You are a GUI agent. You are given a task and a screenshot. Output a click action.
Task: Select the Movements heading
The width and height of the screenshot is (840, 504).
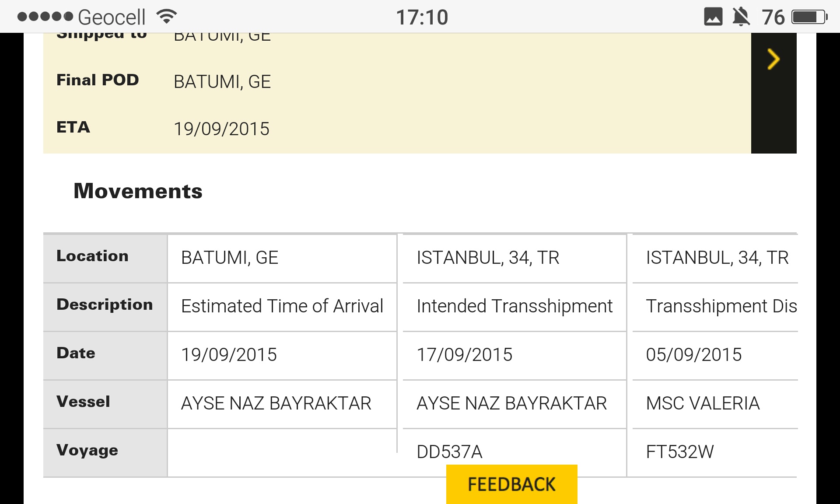point(138,191)
